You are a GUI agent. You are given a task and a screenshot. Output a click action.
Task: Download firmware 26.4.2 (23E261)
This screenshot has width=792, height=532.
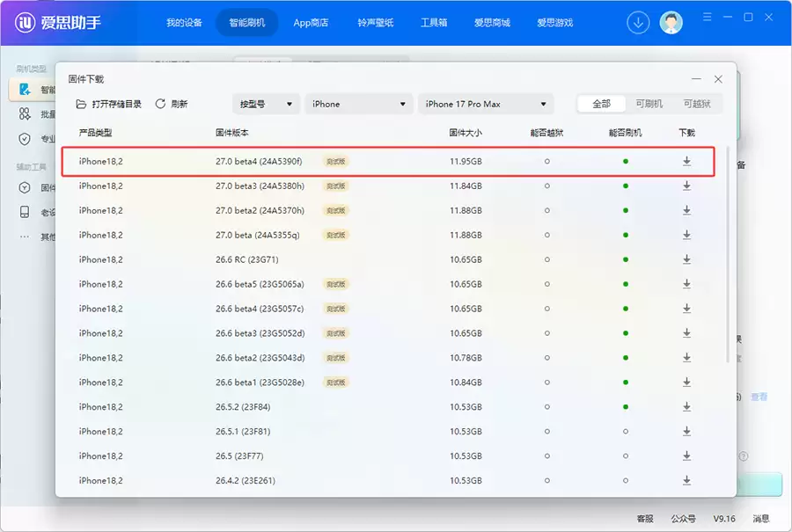686,480
